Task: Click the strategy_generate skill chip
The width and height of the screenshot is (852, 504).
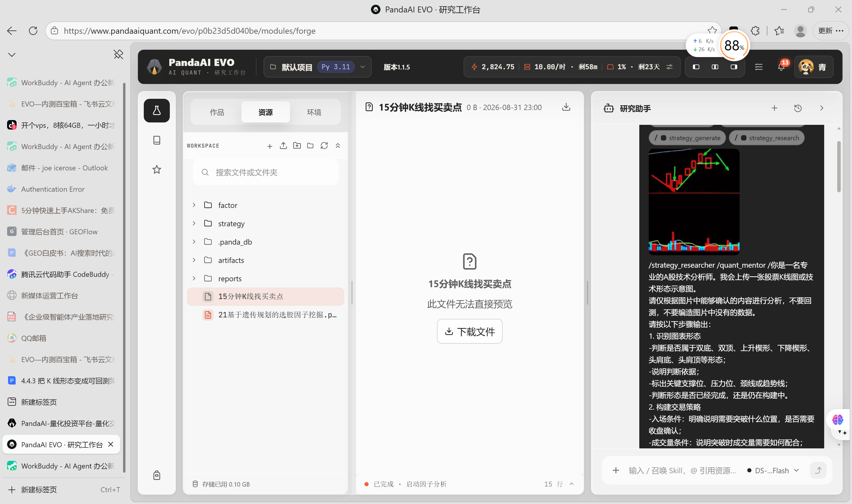Action: click(x=687, y=138)
